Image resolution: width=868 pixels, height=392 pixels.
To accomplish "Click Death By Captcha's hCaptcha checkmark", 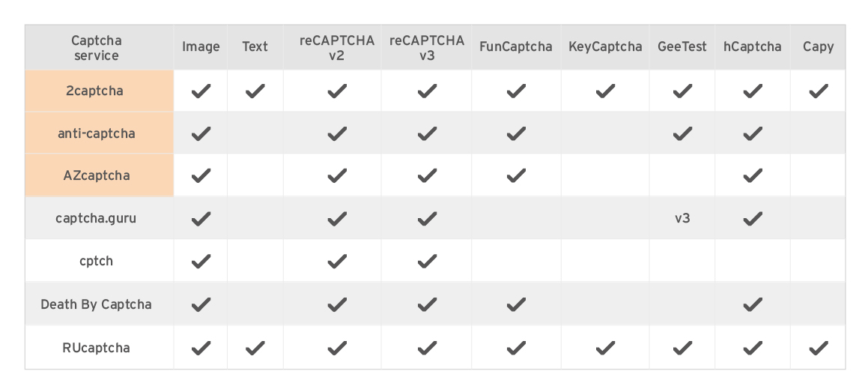I will (753, 304).
